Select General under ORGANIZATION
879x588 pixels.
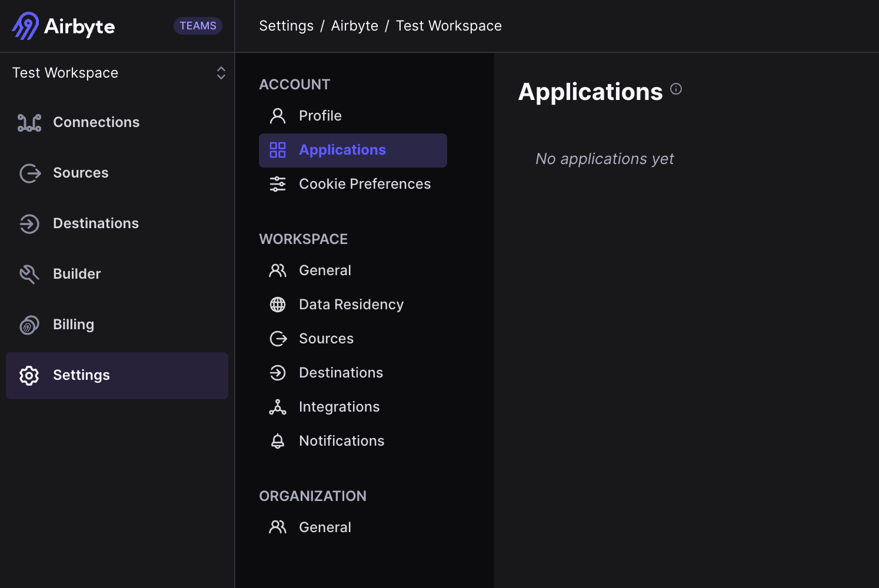point(325,527)
